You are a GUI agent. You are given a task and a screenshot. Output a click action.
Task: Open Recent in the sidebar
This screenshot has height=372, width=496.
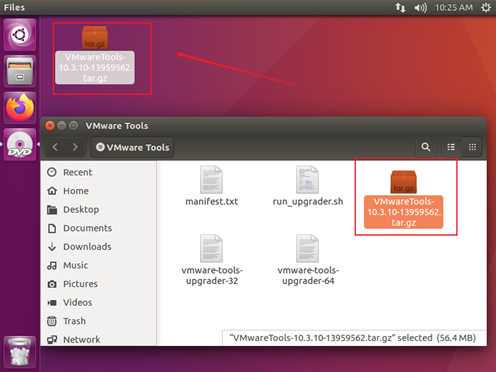coord(99,172)
